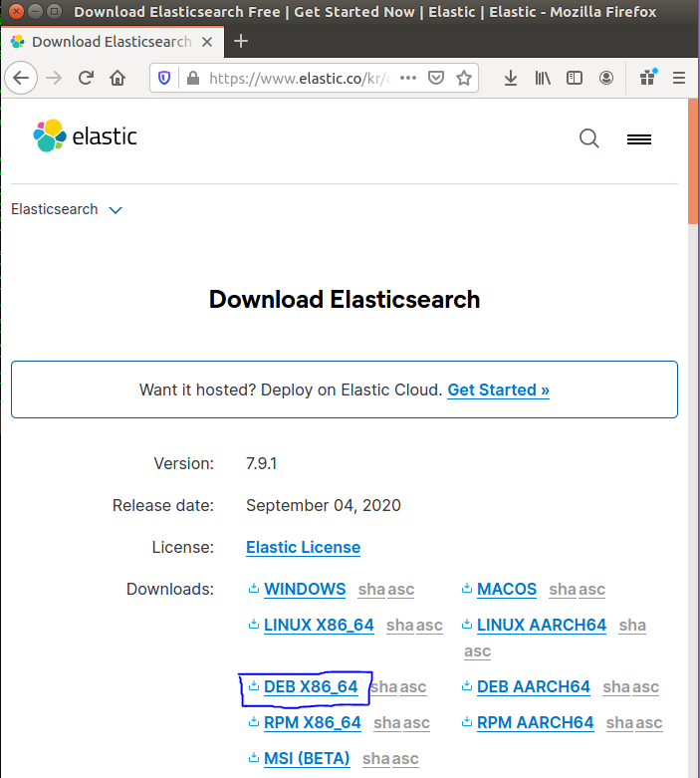Screen dimensions: 700x778
Task: Download the MSI (BETA) package
Action: coord(307,759)
